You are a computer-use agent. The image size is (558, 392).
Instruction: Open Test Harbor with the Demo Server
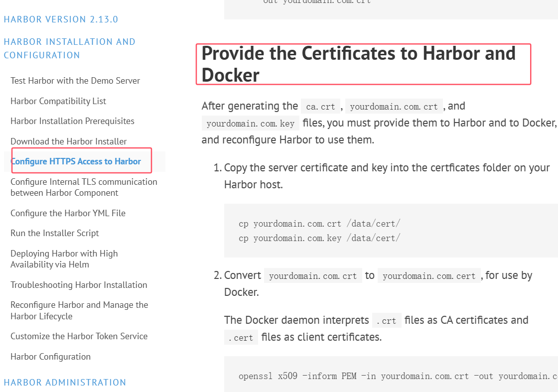tap(75, 81)
